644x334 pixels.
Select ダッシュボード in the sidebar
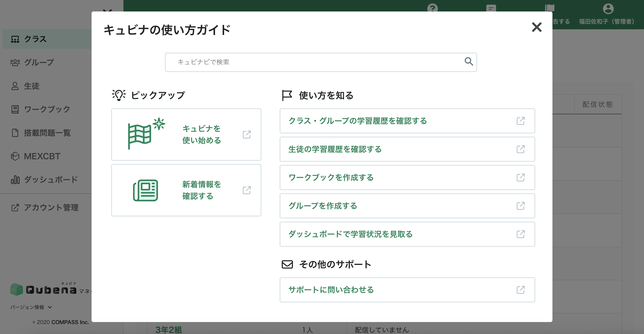click(x=47, y=179)
